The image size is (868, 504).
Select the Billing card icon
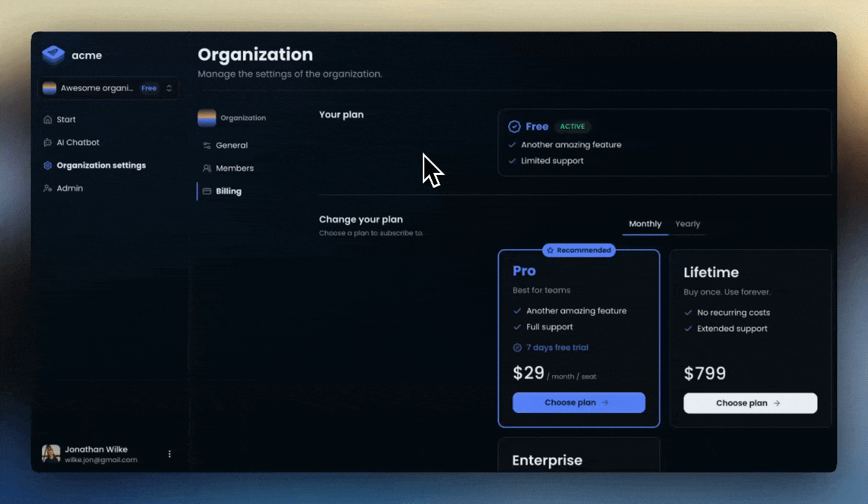(x=206, y=190)
